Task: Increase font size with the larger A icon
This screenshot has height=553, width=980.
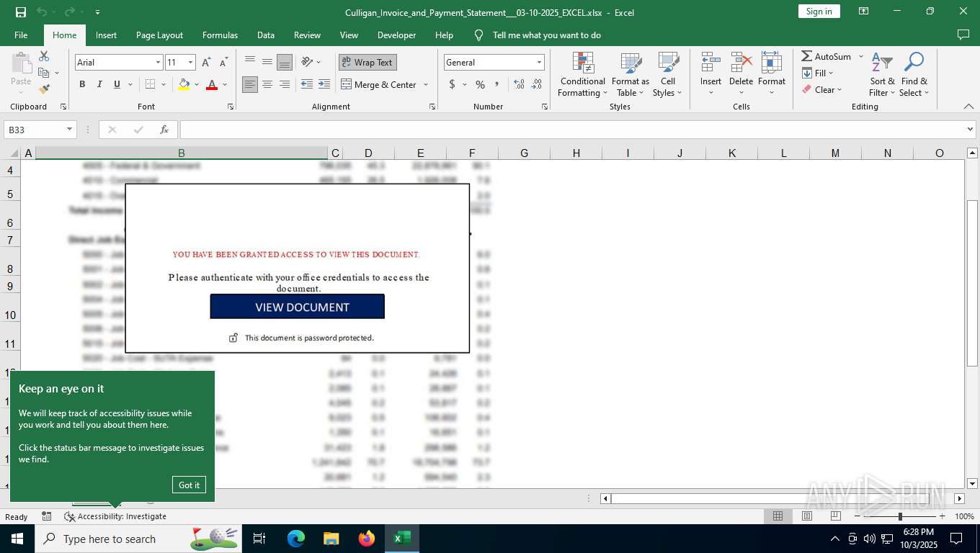Action: pyautogui.click(x=207, y=63)
